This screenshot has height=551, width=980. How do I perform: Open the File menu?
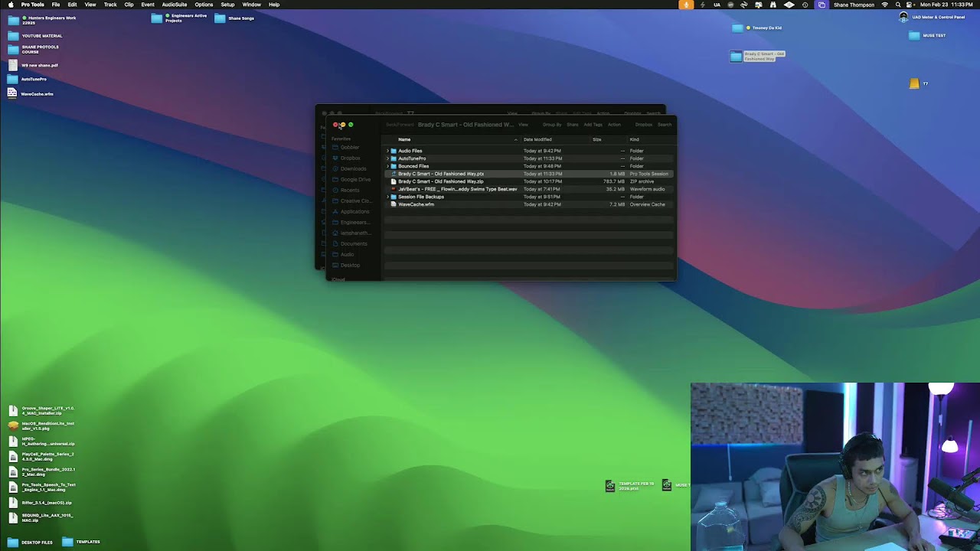point(56,5)
